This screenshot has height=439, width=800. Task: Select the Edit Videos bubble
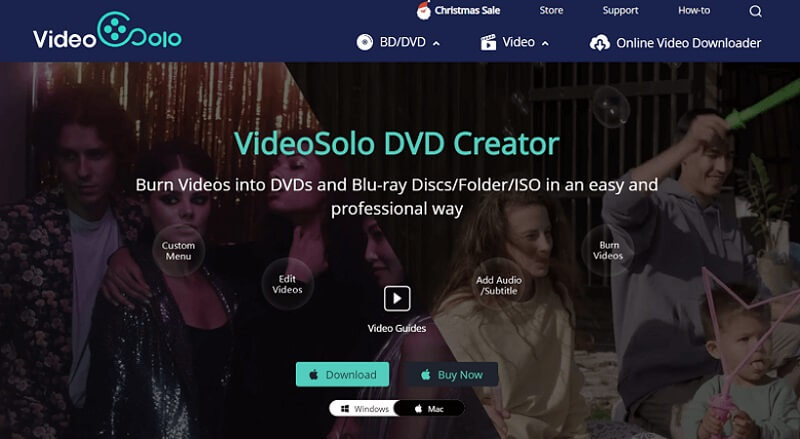click(287, 284)
